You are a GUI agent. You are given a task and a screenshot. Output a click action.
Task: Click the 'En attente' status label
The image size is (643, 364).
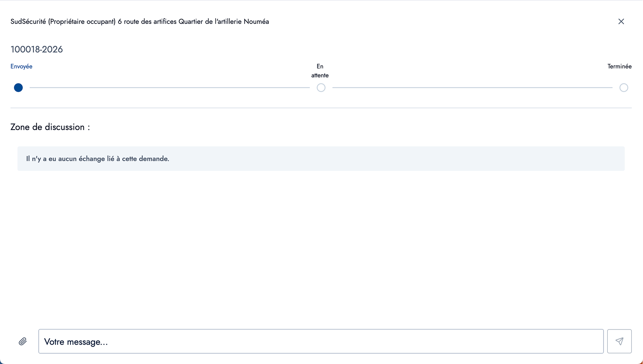(320, 71)
